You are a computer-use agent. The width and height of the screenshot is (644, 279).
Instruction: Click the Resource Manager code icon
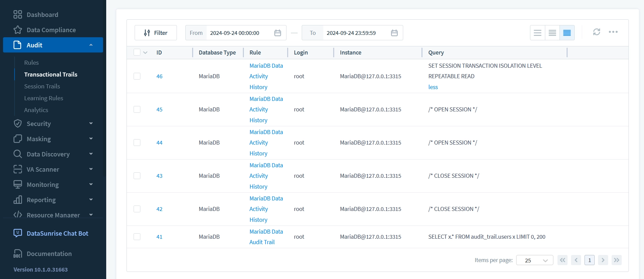pyautogui.click(x=18, y=215)
